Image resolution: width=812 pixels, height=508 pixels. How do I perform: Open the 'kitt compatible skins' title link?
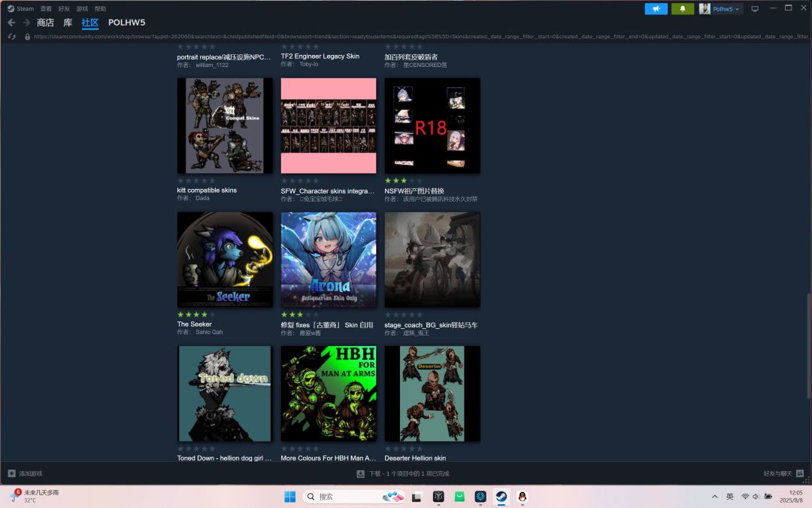[208, 190]
